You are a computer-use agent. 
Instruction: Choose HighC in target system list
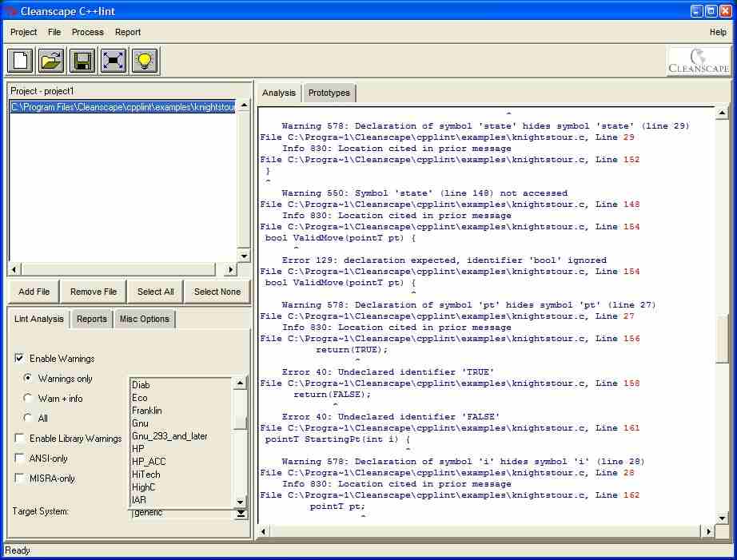[181, 487]
